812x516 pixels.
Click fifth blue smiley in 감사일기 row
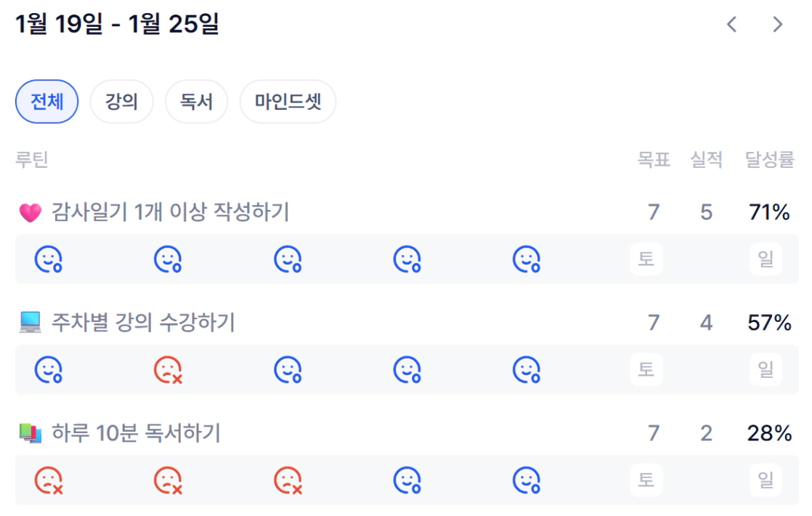[527, 259]
